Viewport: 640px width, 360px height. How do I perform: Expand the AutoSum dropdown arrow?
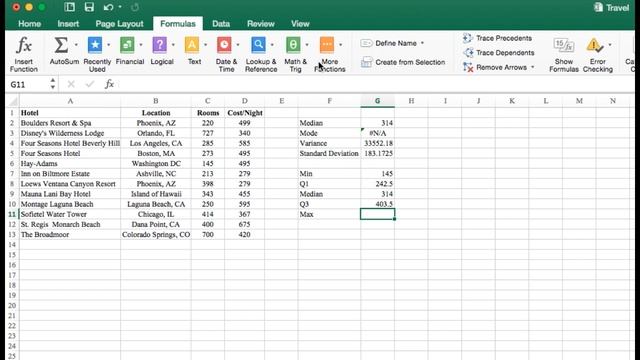click(76, 45)
